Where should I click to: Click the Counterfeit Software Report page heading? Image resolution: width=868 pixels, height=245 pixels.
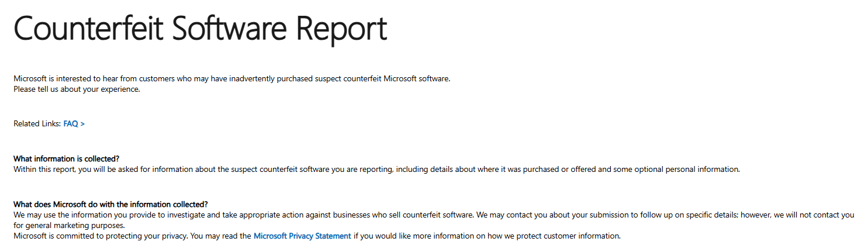pos(200,28)
